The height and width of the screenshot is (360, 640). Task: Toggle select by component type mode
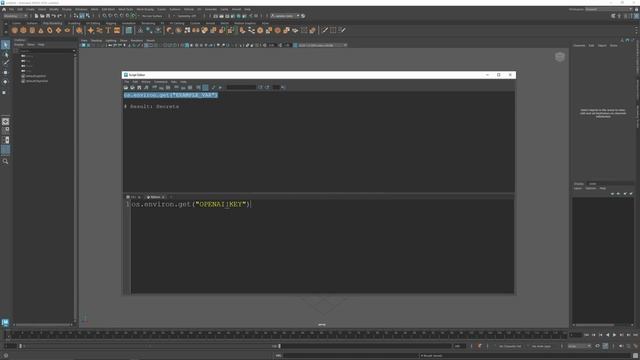[87, 16]
